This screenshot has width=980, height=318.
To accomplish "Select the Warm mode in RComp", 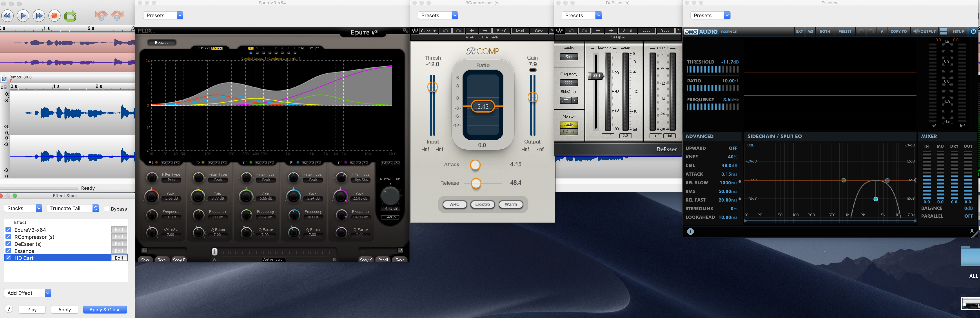I will 511,204.
